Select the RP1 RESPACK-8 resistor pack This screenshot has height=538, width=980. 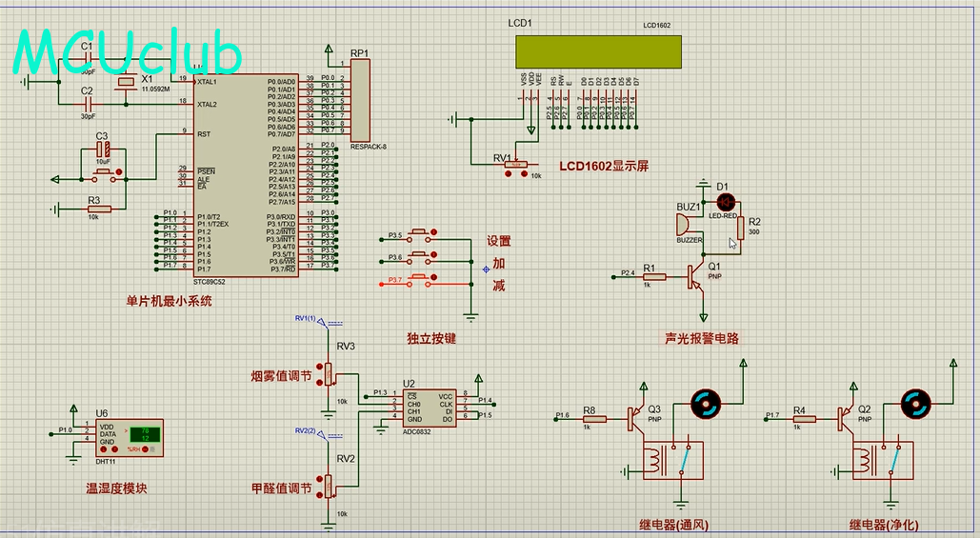pyautogui.click(x=360, y=100)
